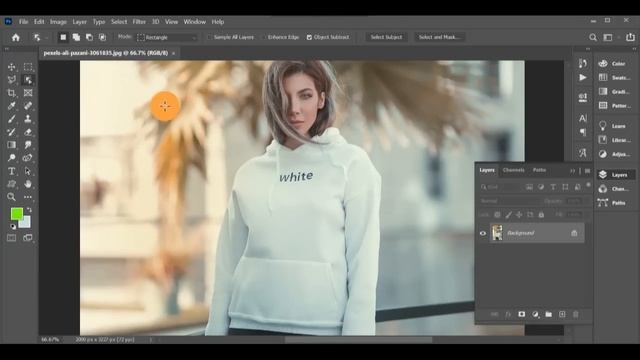Create a new layer plus icon

(x=562, y=314)
